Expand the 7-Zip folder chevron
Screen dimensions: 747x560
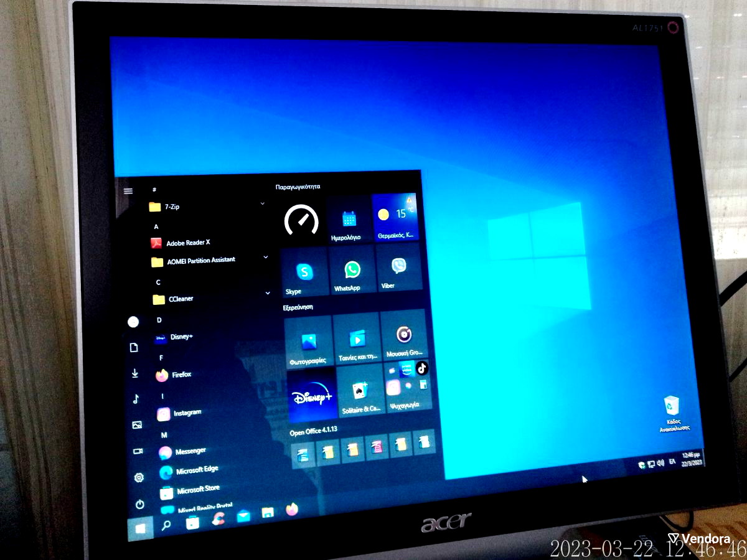tap(262, 203)
